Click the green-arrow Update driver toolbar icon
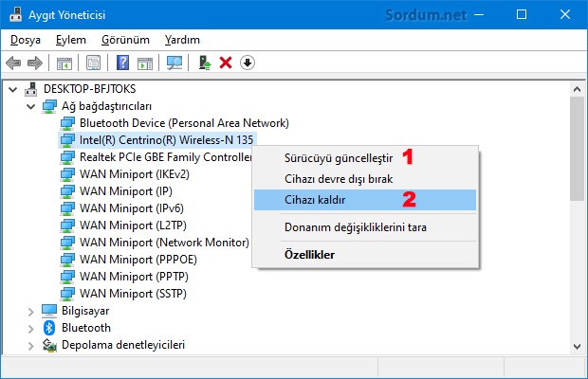The width and height of the screenshot is (588, 379). coord(204,63)
